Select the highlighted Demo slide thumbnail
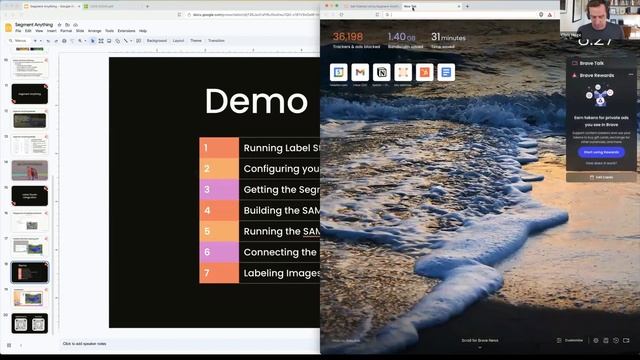Screen dimensions: 640x360 click(x=29, y=272)
